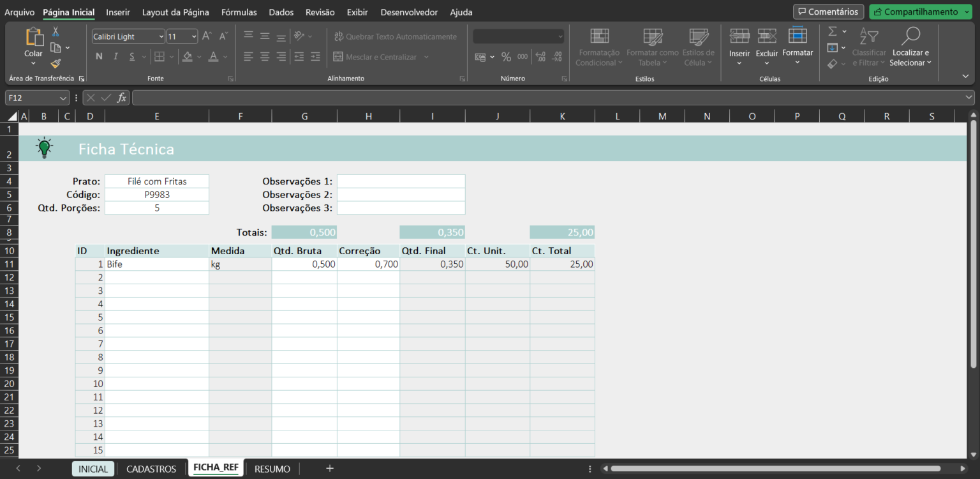980x479 pixels.
Task: Open the Calibri Light font dropdown
Action: click(x=161, y=37)
